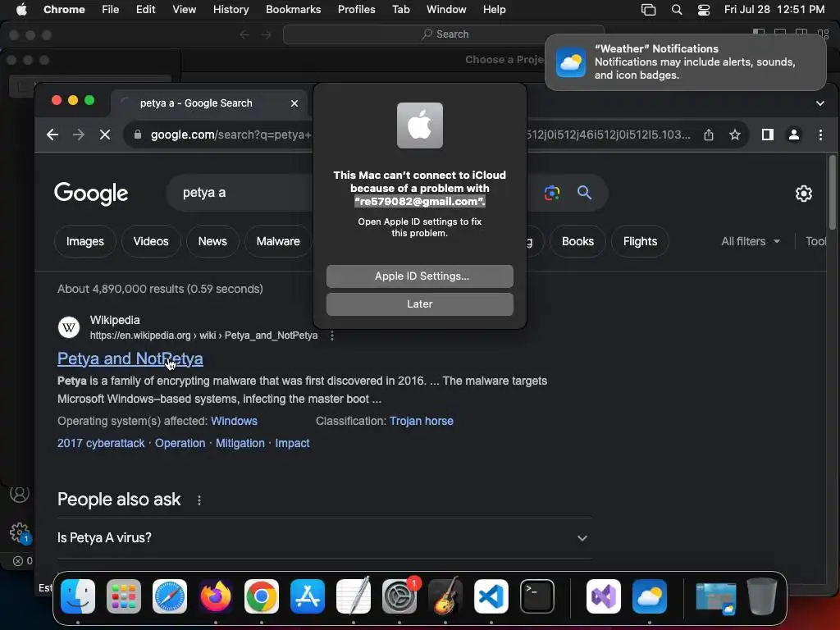Close the petya a Google Search tab
The image size is (840, 630).
(294, 103)
